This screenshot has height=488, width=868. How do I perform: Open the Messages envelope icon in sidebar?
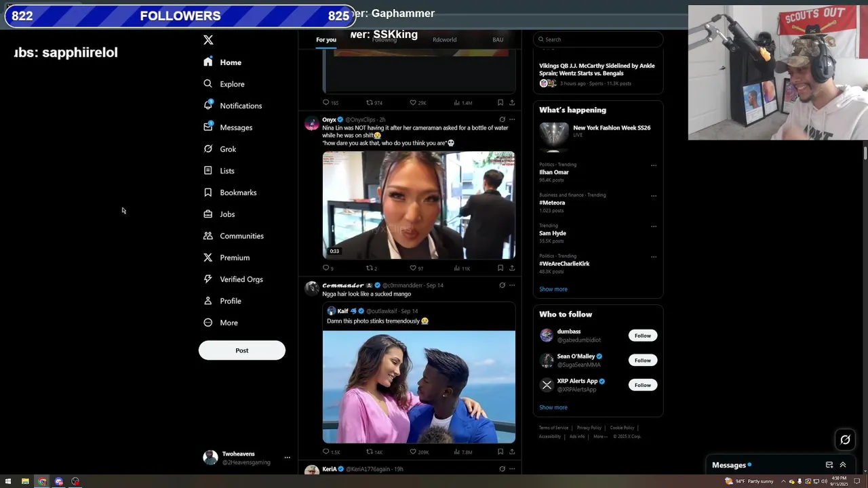tap(208, 127)
